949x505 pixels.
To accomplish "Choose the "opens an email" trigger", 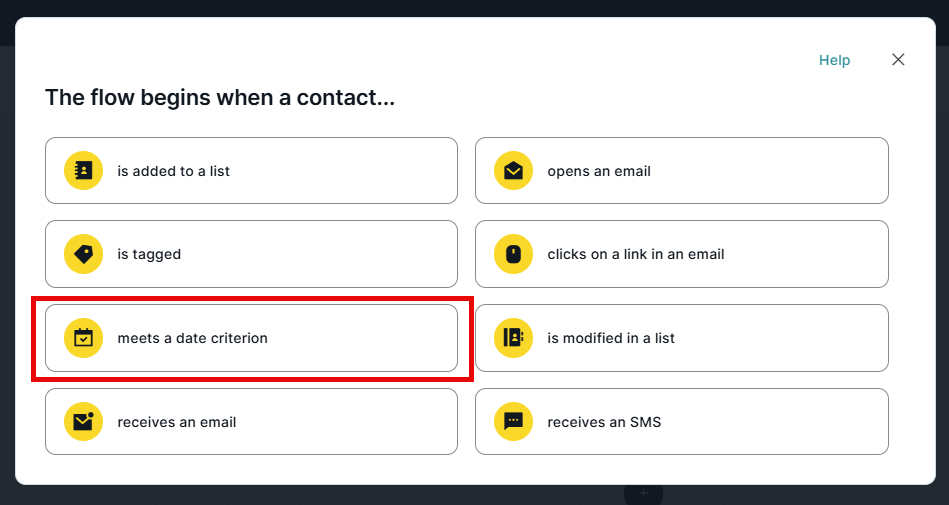I will click(x=681, y=171).
